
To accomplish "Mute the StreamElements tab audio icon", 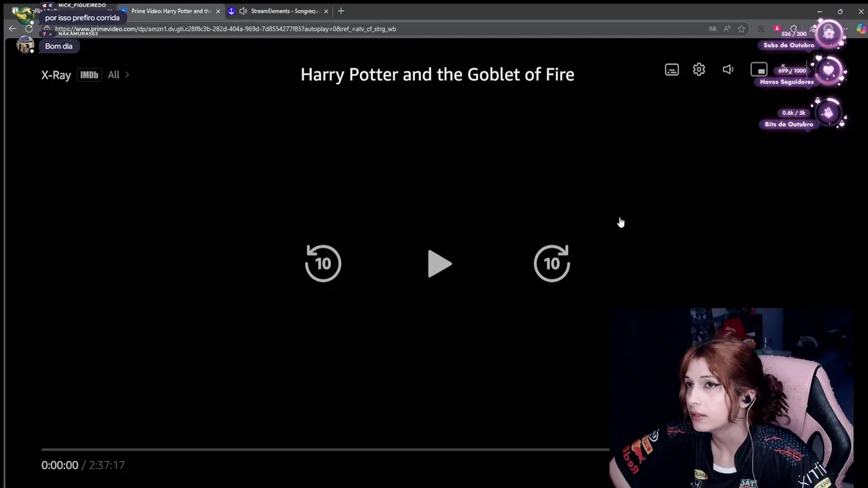I will point(243,11).
